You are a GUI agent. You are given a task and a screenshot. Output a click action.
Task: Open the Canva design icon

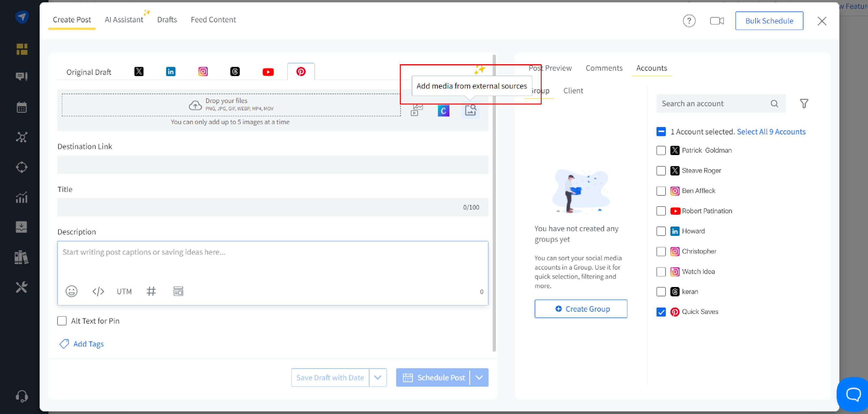444,111
